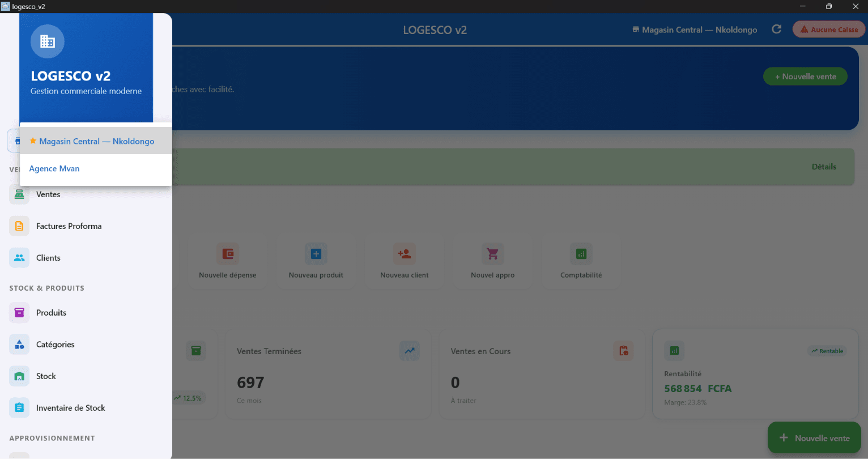Navigate to Stock page
Screen dimensions: 868x459
[x=86, y=376]
